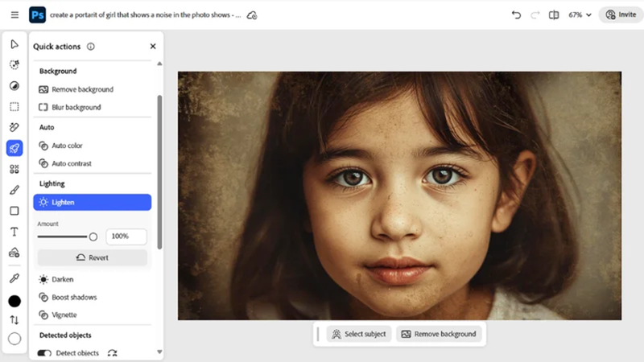Click the document title text
644x362 pixels.
(146, 14)
